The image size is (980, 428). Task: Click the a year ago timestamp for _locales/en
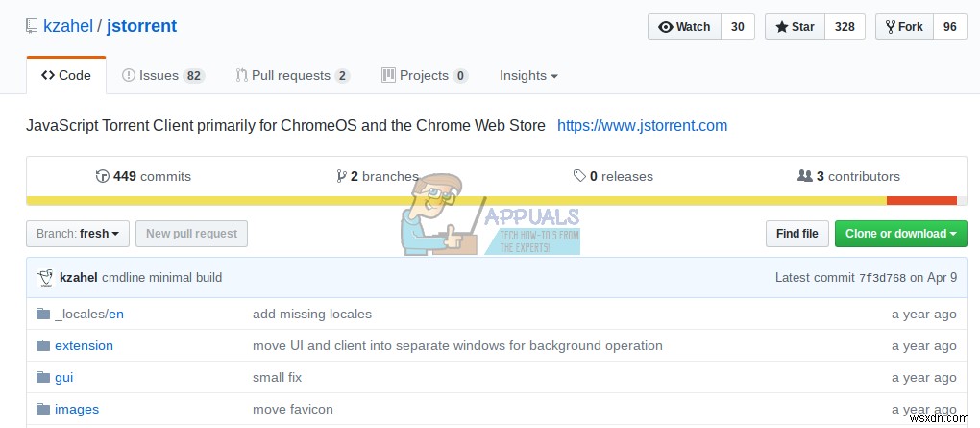click(x=923, y=315)
